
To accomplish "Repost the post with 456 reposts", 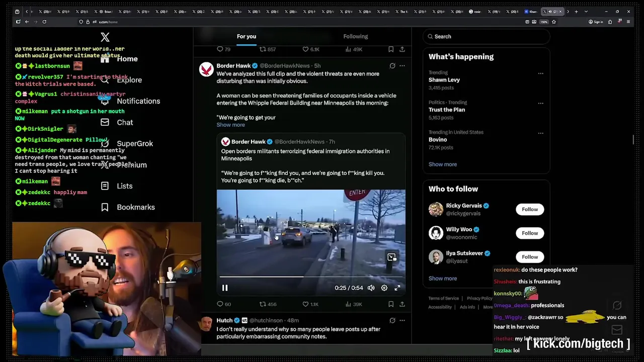I will point(262,304).
